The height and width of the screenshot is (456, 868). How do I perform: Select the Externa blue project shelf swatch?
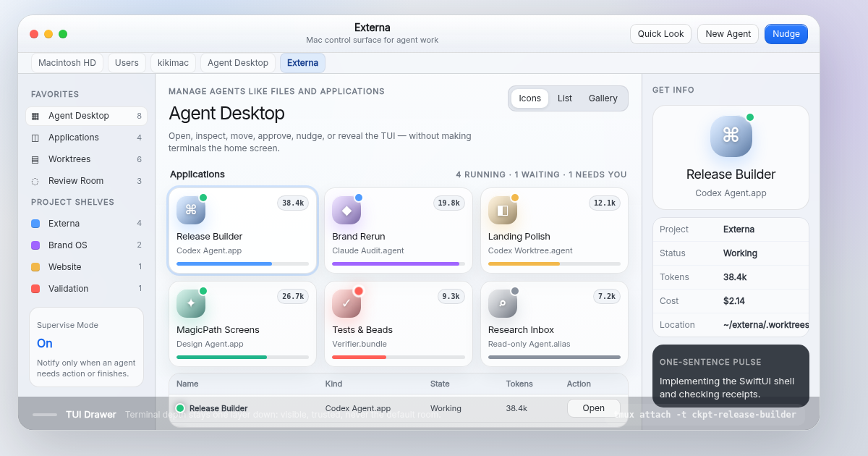(x=35, y=224)
